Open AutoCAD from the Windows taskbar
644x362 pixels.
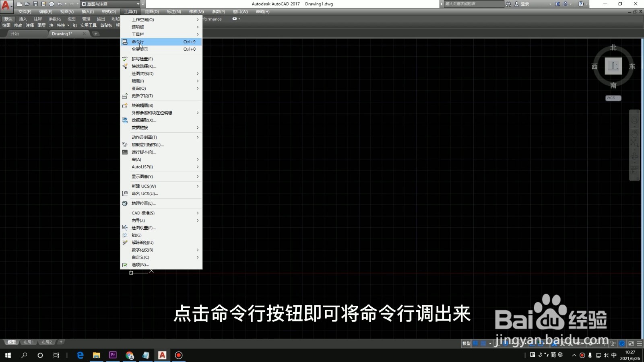point(162,355)
